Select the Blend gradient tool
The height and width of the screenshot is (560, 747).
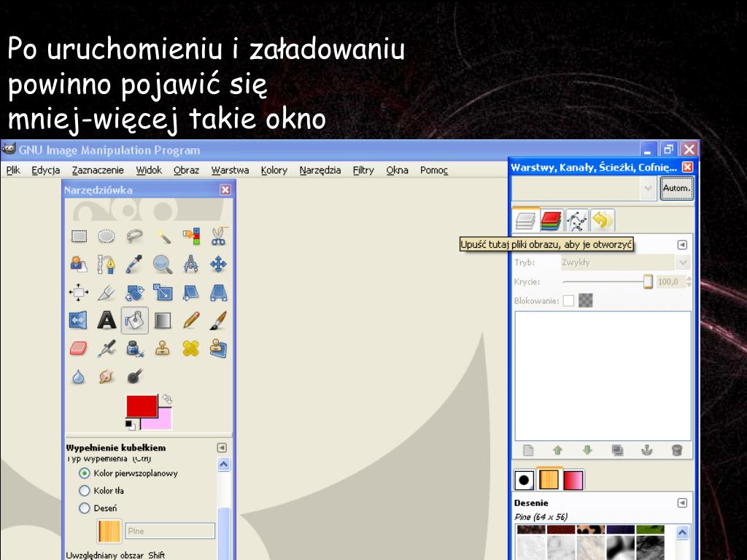163,321
